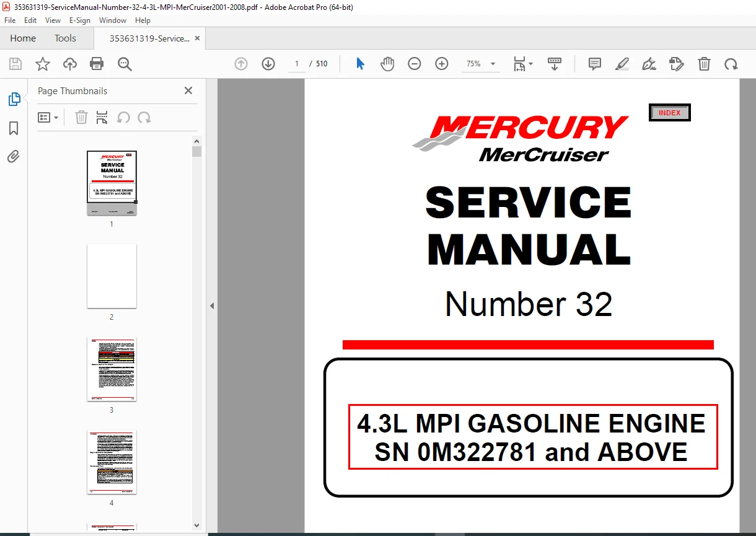Go to previous page arrow
The image size is (756, 536).
pos(241,64)
